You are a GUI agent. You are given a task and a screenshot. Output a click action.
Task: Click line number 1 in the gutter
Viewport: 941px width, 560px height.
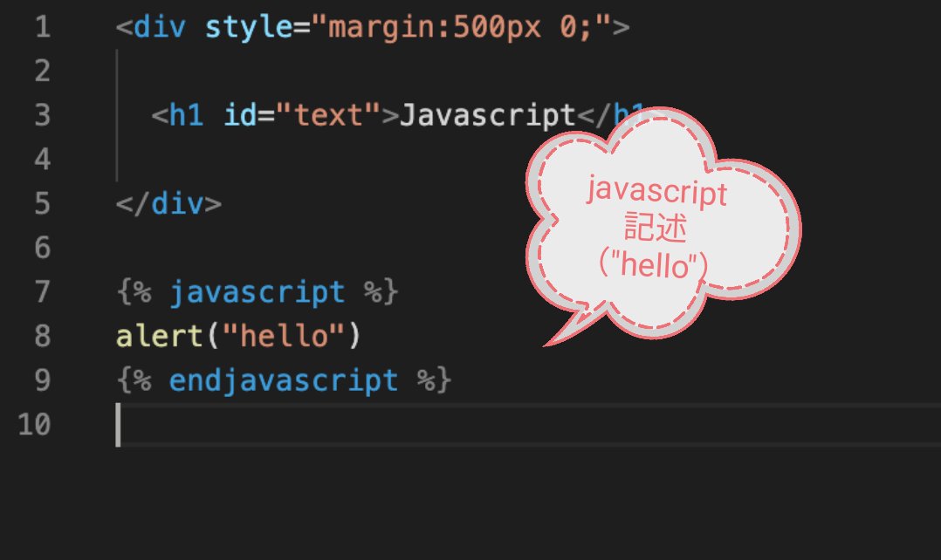tap(42, 27)
